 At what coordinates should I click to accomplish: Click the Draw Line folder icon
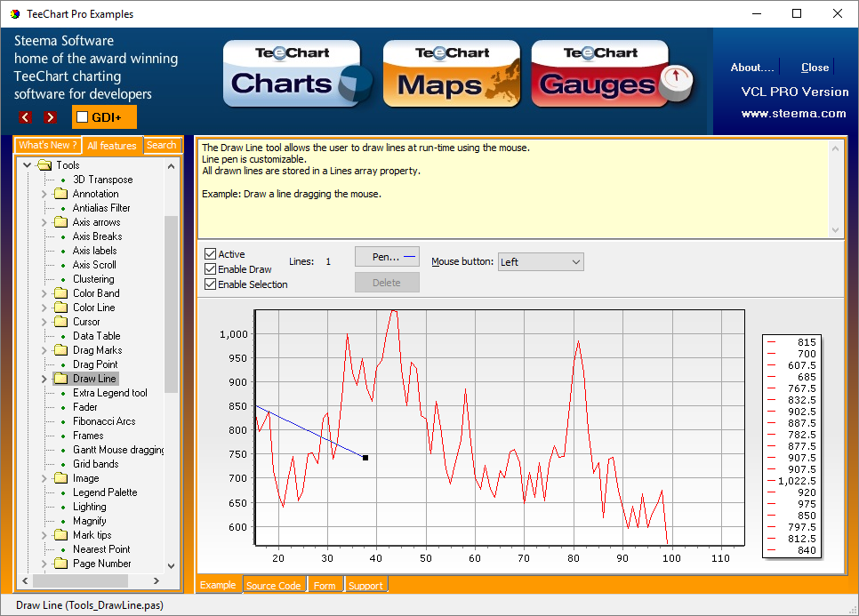pos(60,379)
